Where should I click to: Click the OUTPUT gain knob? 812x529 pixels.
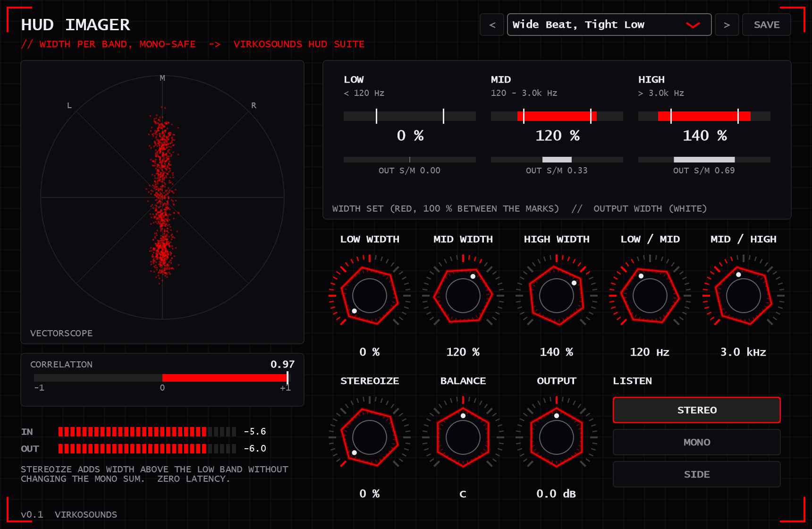(x=557, y=437)
